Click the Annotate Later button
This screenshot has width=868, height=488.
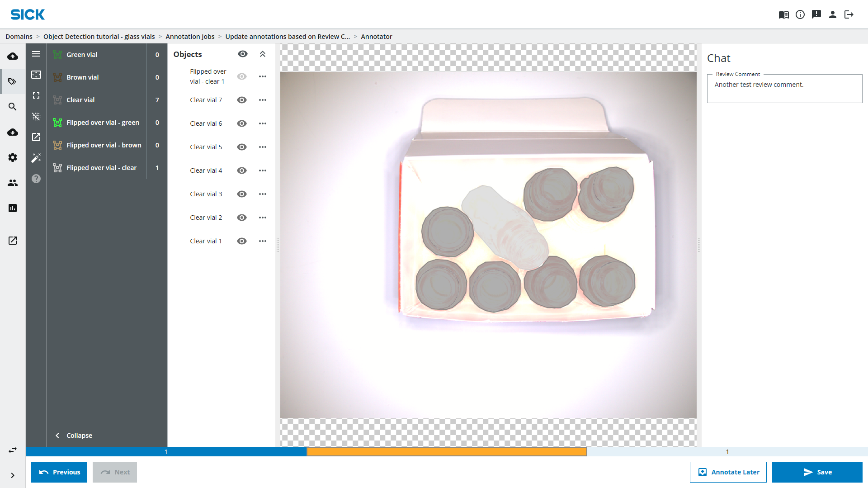click(728, 472)
